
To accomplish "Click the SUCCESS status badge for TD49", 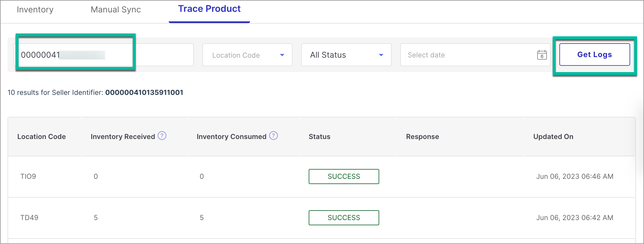I will [344, 218].
